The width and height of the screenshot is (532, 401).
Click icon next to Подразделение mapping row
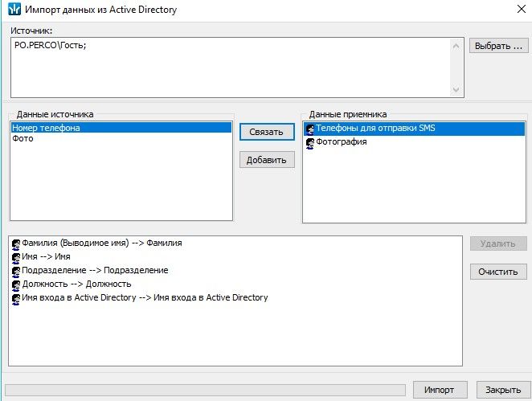coord(16,271)
